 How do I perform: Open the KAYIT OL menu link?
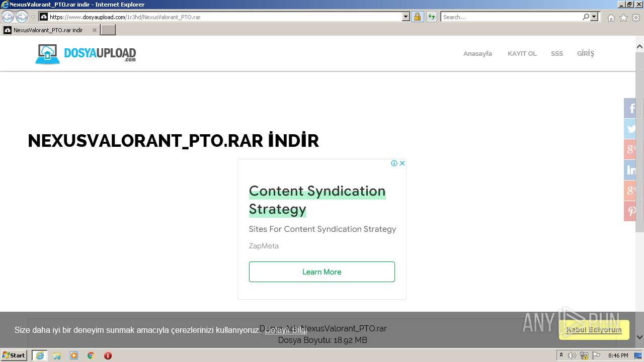522,53
